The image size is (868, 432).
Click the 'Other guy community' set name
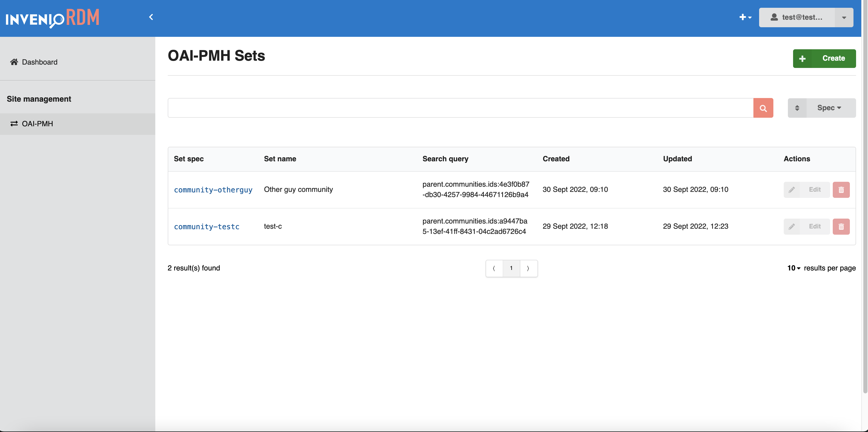[x=298, y=189]
